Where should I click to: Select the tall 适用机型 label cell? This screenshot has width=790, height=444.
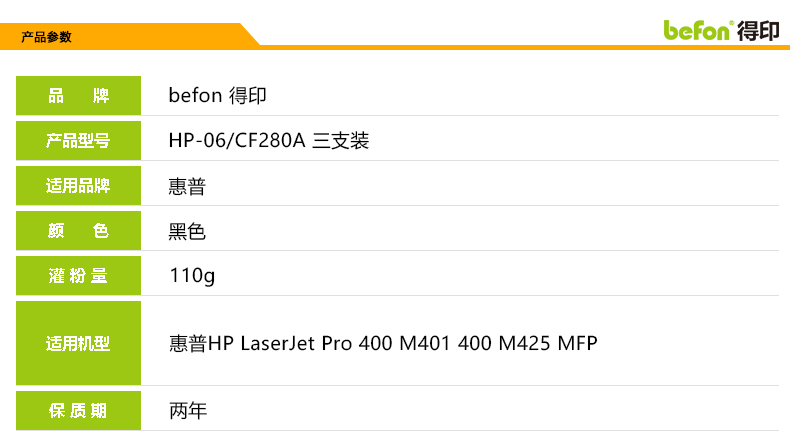pyautogui.click(x=78, y=344)
